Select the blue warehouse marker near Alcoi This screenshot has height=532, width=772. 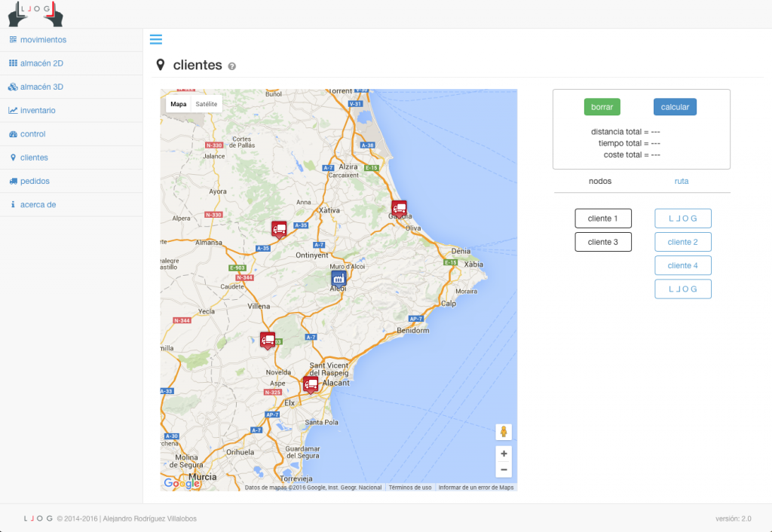click(x=339, y=278)
